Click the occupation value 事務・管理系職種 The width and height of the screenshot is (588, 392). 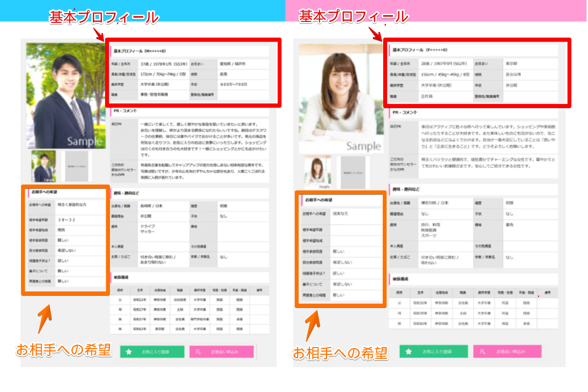[154, 95]
